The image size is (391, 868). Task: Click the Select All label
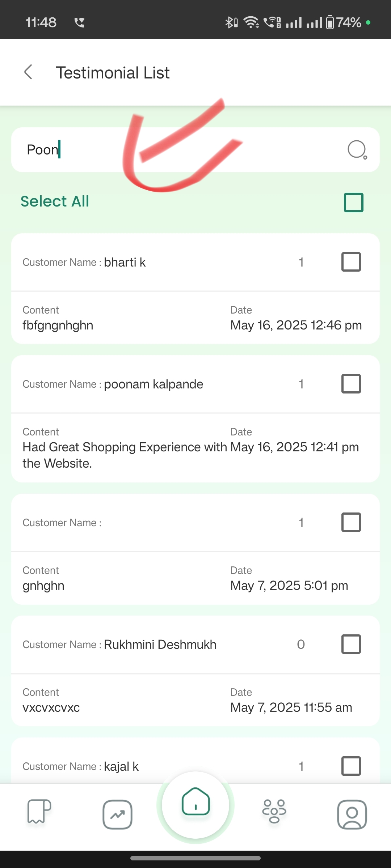click(x=55, y=201)
